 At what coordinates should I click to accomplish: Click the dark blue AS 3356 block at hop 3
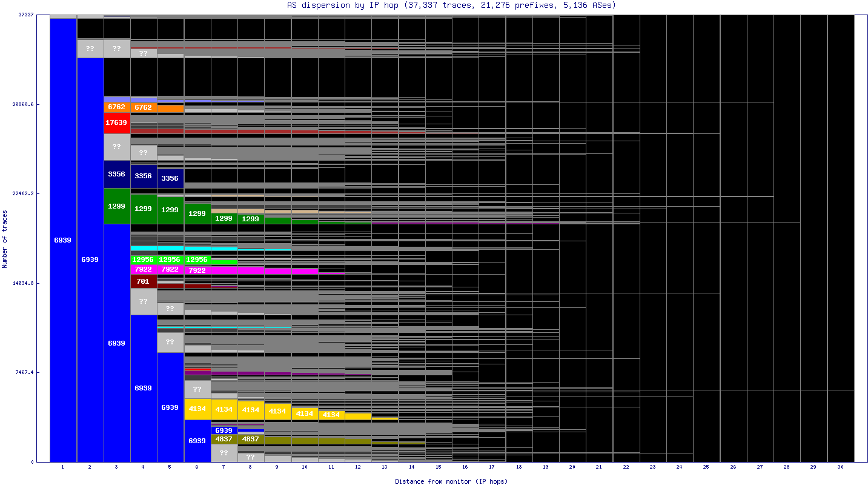tap(117, 175)
